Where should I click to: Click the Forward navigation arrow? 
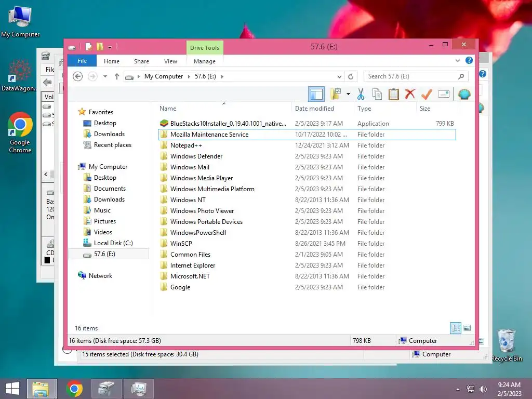coord(92,76)
